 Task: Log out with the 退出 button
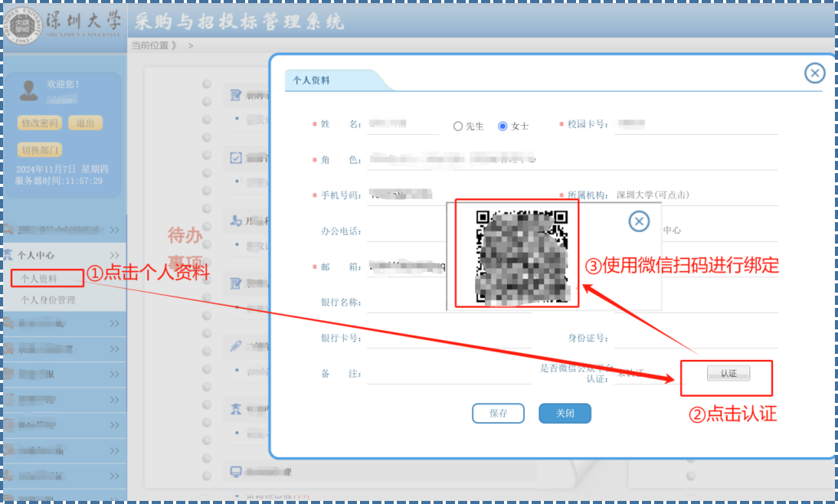pos(85,123)
